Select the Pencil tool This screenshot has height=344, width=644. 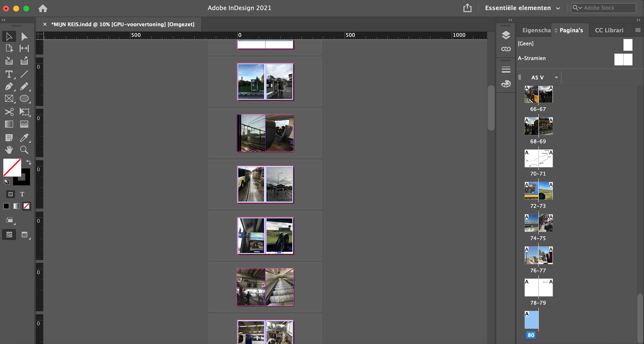pos(24,87)
